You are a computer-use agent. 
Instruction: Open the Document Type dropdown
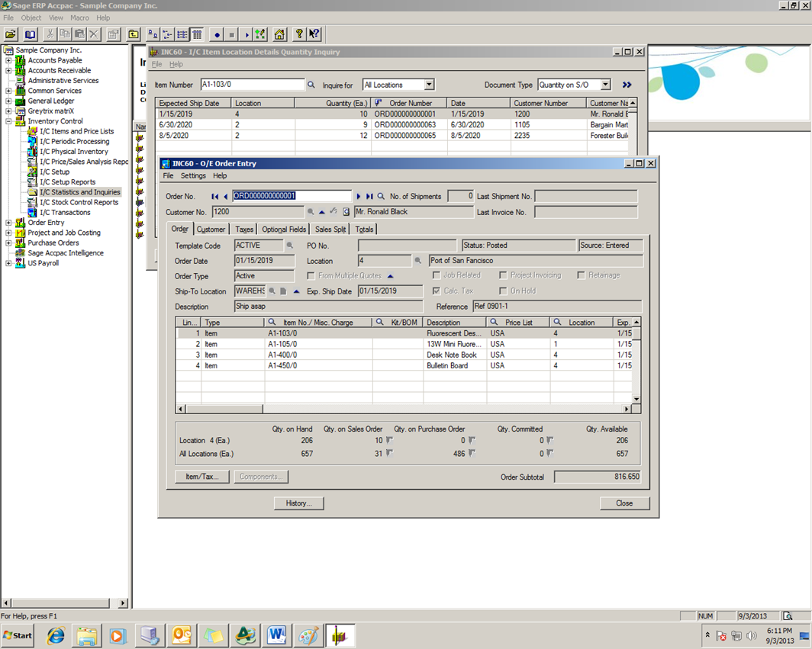click(605, 85)
